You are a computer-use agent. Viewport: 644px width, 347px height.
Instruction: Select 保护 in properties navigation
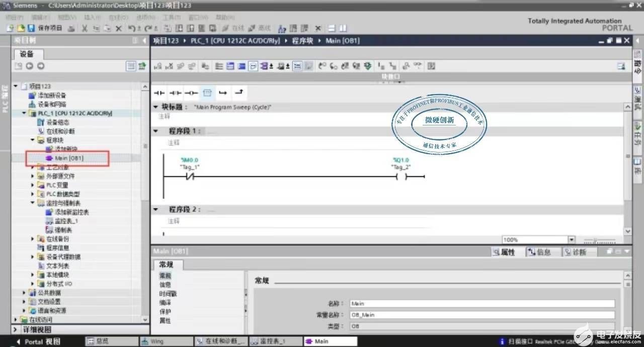(x=165, y=312)
